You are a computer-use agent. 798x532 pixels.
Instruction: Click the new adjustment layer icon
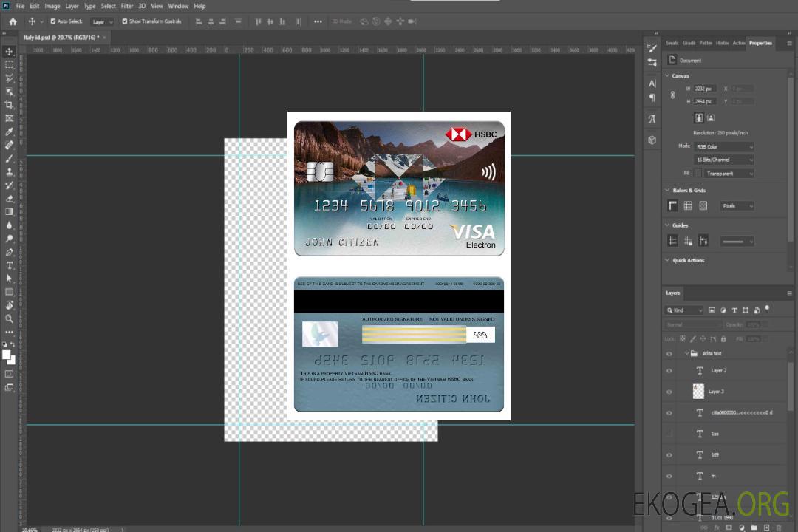pyautogui.click(x=742, y=528)
